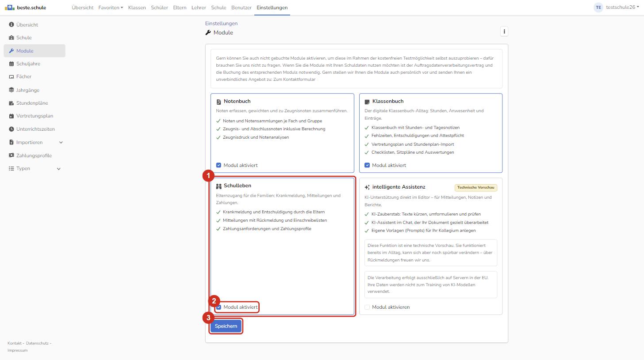
Task: Click the Importieren file icon
Action: pos(11,142)
